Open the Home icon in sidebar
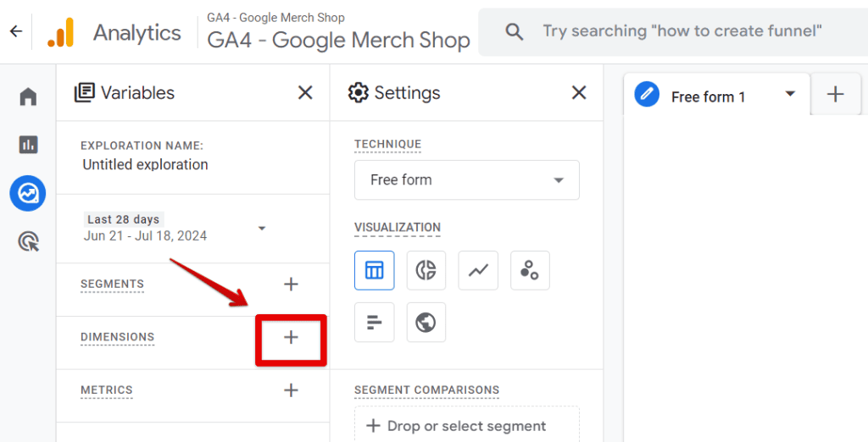The height and width of the screenshot is (442, 868). coord(28,97)
